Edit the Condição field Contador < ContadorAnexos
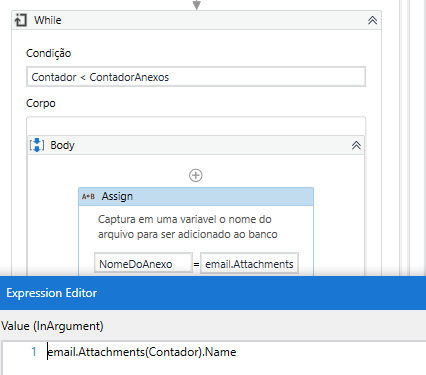The height and width of the screenshot is (375, 426). [x=196, y=77]
